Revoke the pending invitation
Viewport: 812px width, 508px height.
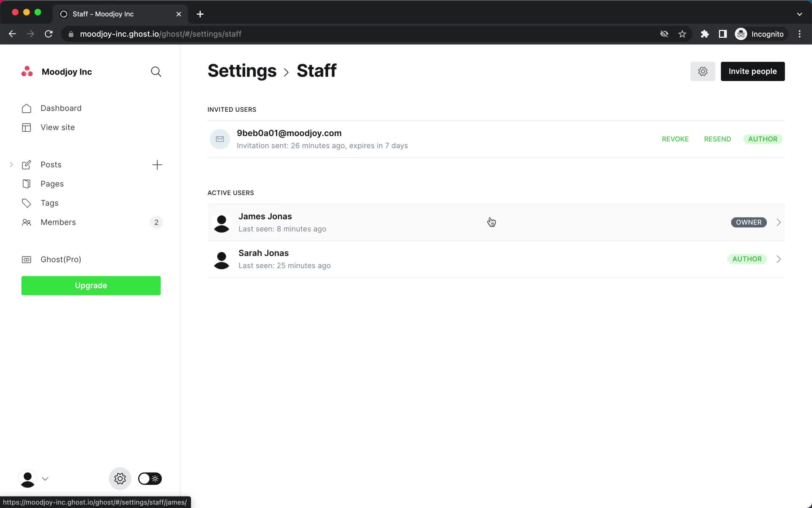coord(675,139)
